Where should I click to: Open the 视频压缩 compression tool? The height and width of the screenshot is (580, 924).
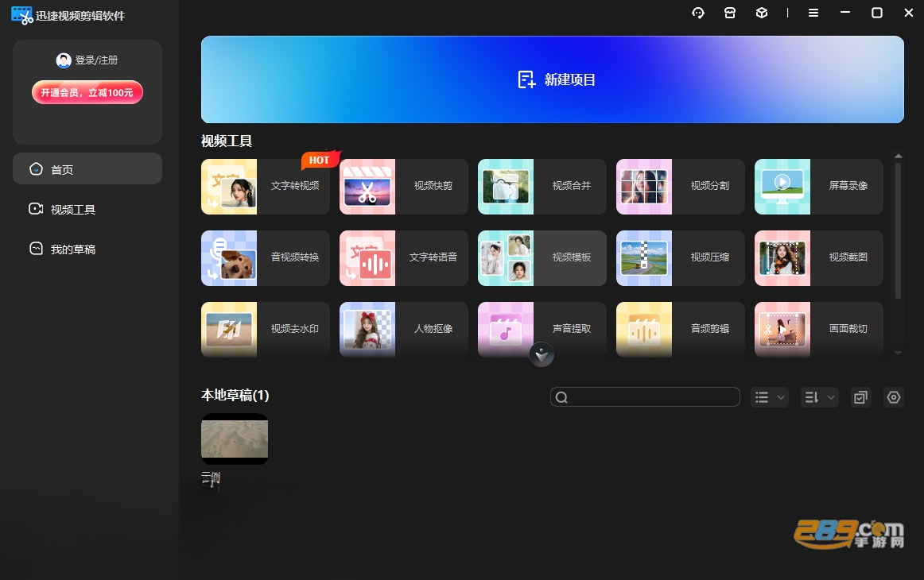681,258
